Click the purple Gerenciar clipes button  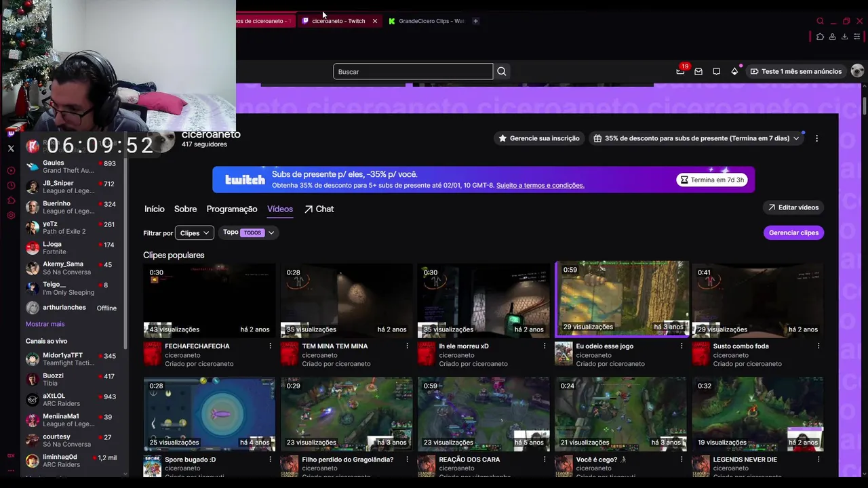click(793, 232)
